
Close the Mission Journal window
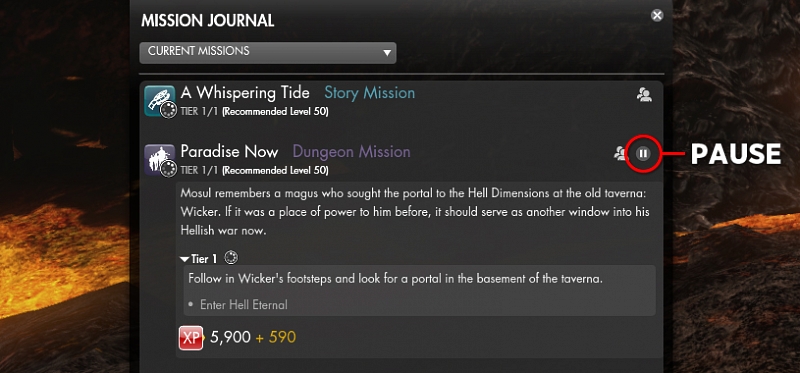coord(657,15)
